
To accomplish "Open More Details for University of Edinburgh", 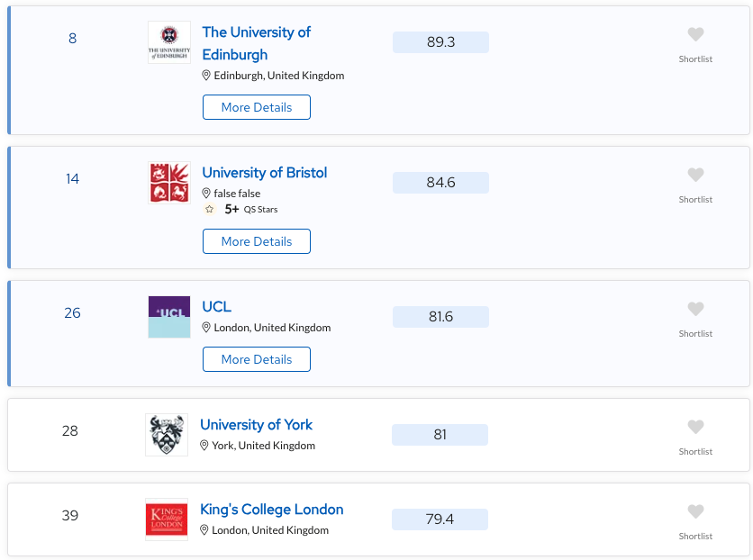I will pyautogui.click(x=257, y=107).
